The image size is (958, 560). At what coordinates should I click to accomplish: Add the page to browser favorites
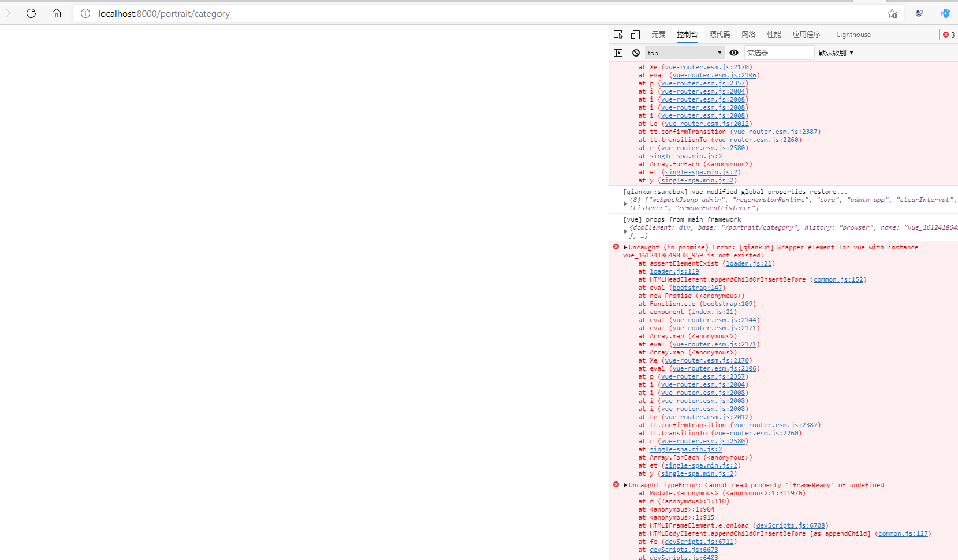pyautogui.click(x=892, y=13)
